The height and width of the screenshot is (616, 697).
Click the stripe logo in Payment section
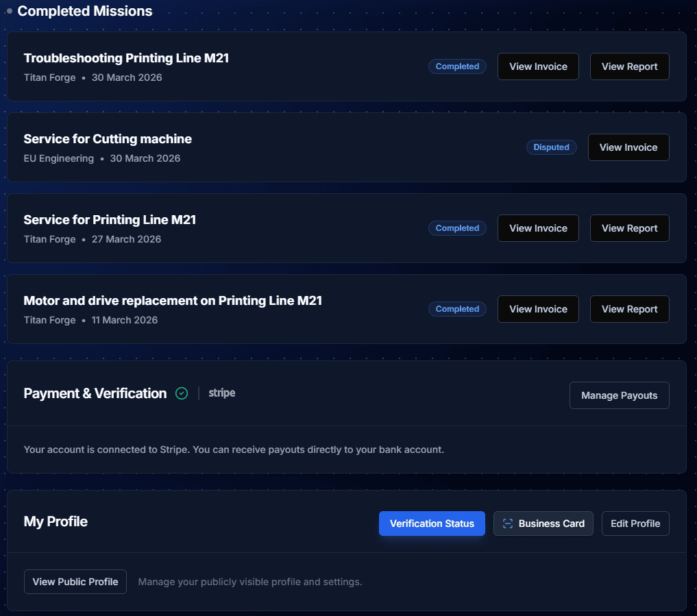[221, 393]
